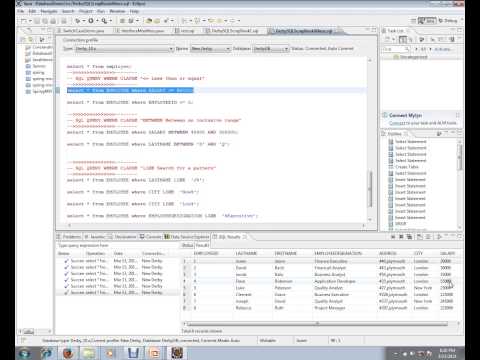Click the Outline sort icon
The image size is (480, 360).
pos(439,134)
